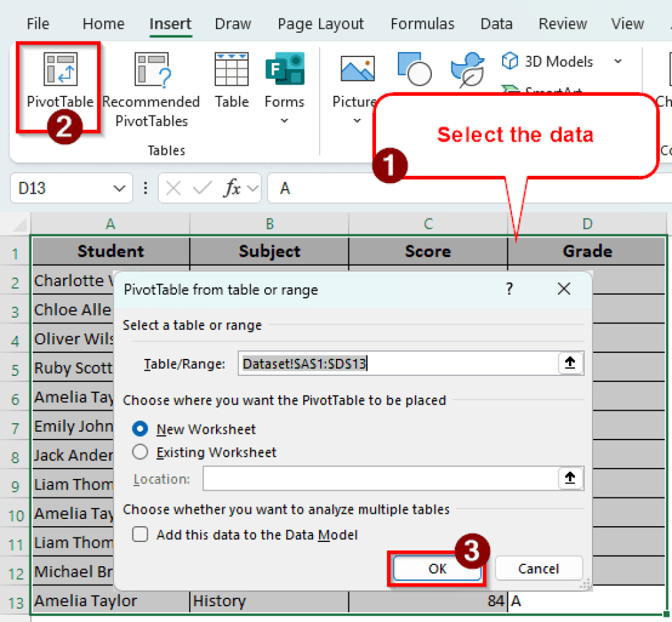Open the Pictures tool

pos(356,68)
